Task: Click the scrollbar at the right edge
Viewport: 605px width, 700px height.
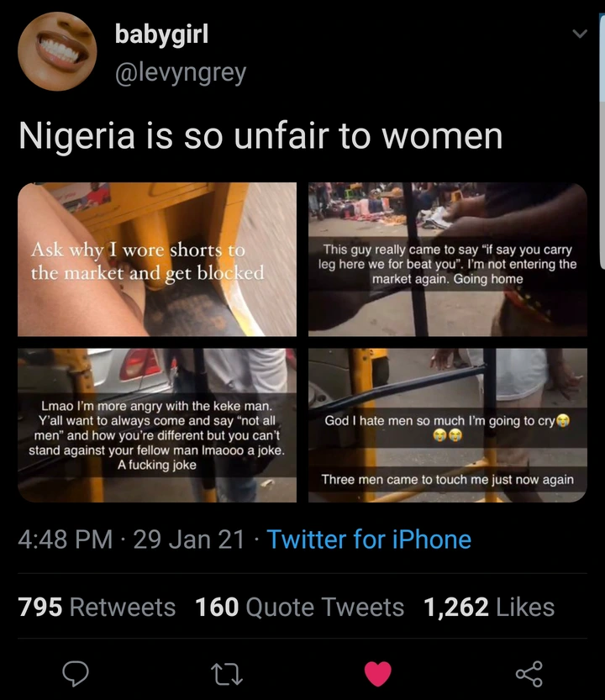Action: [601, 151]
